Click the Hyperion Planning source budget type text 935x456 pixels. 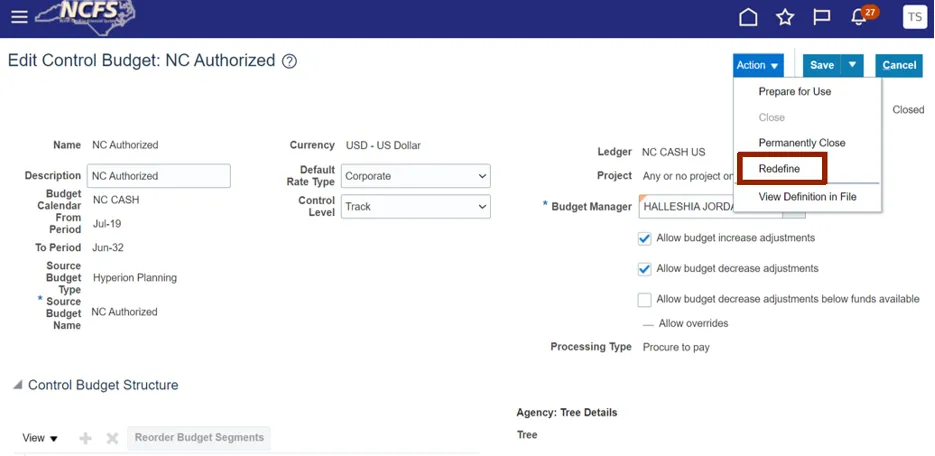click(134, 277)
